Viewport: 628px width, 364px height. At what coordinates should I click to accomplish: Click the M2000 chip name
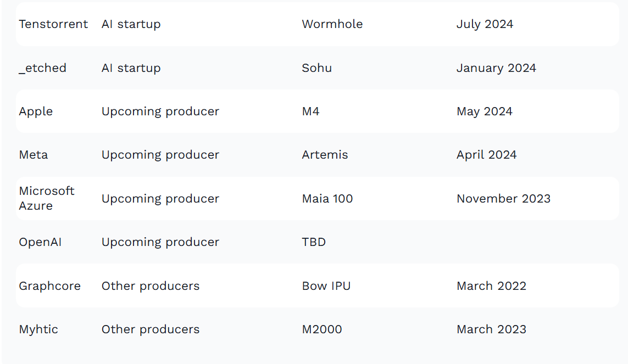pos(321,329)
